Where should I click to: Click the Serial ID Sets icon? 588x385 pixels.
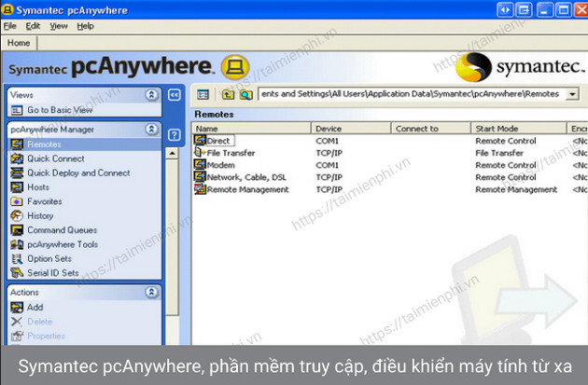pyautogui.click(x=17, y=272)
